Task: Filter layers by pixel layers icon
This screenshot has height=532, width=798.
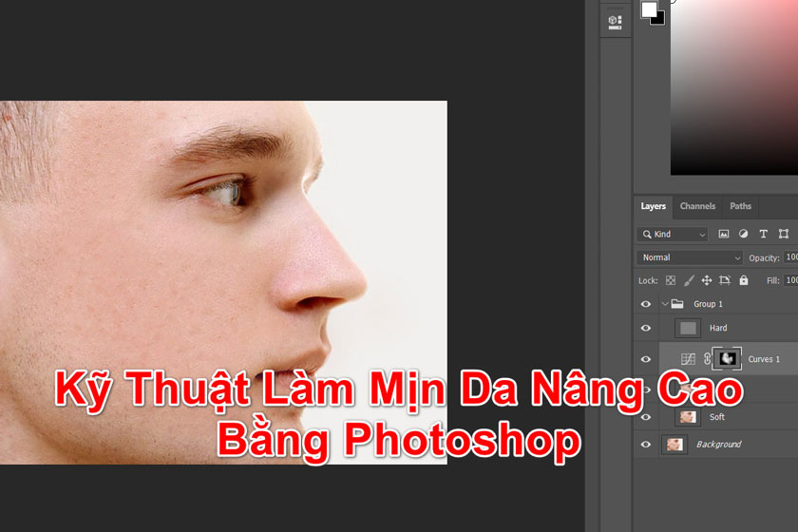Action: [723, 235]
